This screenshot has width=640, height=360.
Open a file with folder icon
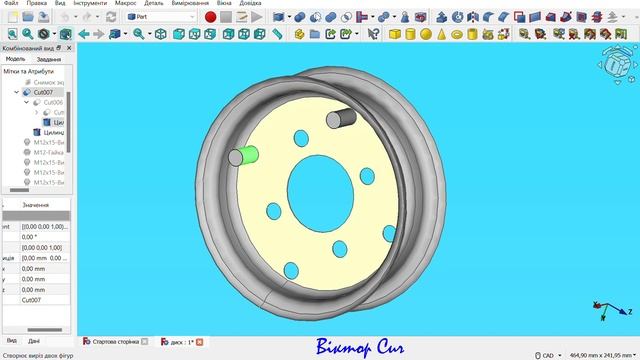click(x=28, y=17)
